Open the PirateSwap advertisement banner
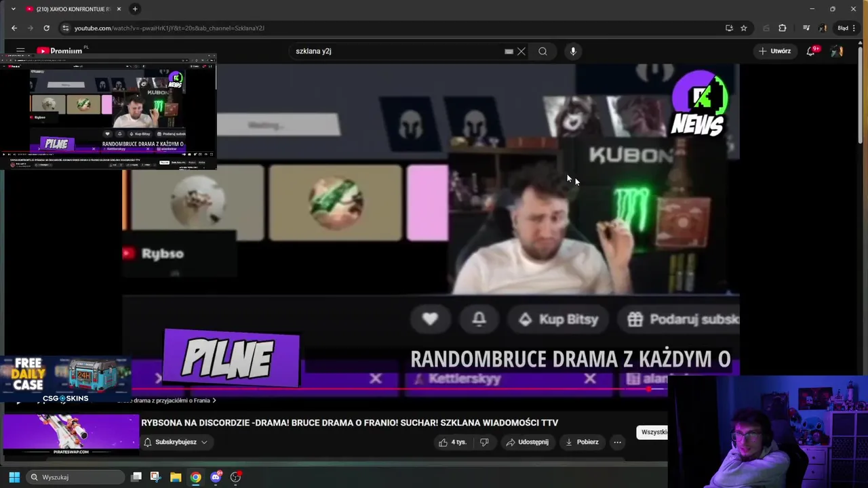 71,434
